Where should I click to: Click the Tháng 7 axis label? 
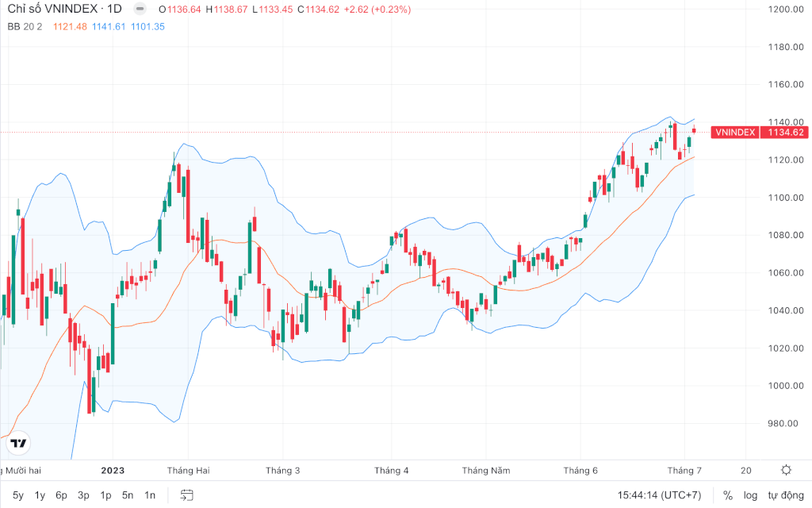[684, 471]
